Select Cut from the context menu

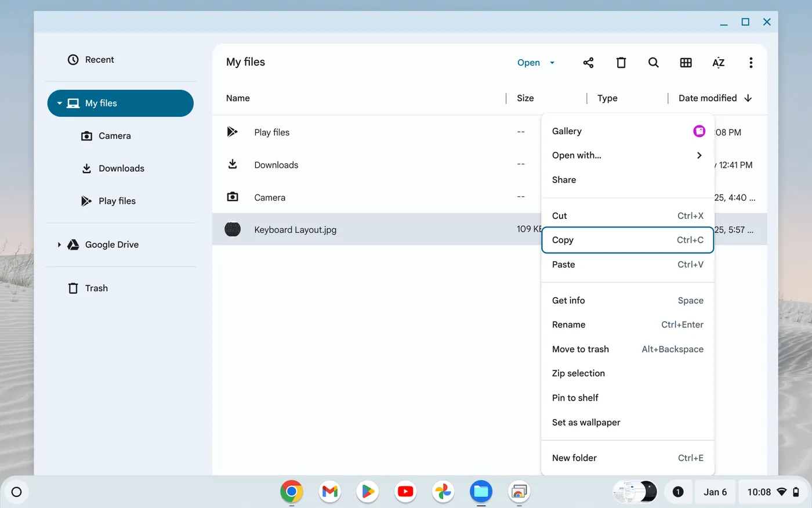click(628, 216)
